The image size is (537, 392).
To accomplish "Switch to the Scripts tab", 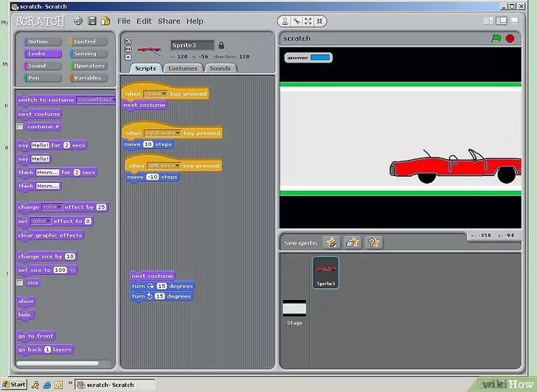I will click(145, 68).
